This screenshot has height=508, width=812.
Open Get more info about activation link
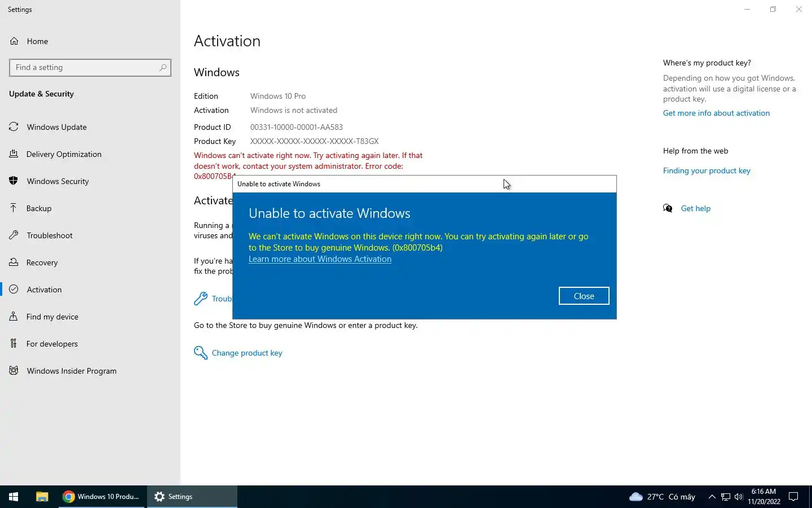tap(716, 113)
